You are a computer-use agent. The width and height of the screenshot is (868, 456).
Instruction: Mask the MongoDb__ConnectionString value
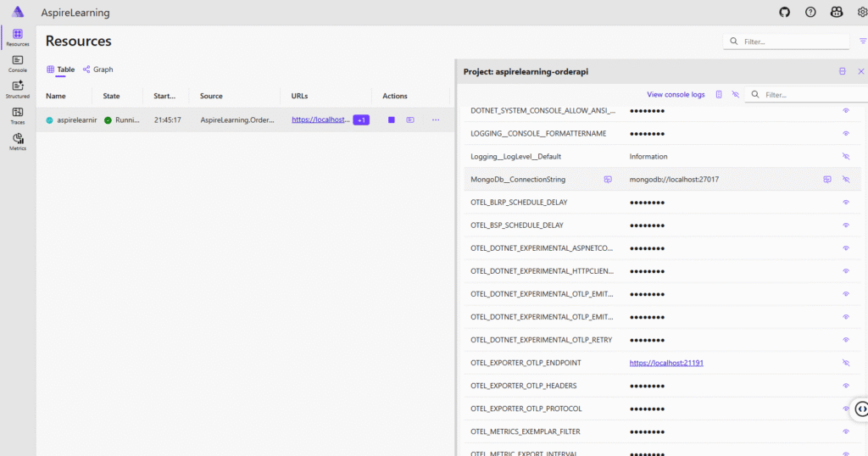pos(846,180)
